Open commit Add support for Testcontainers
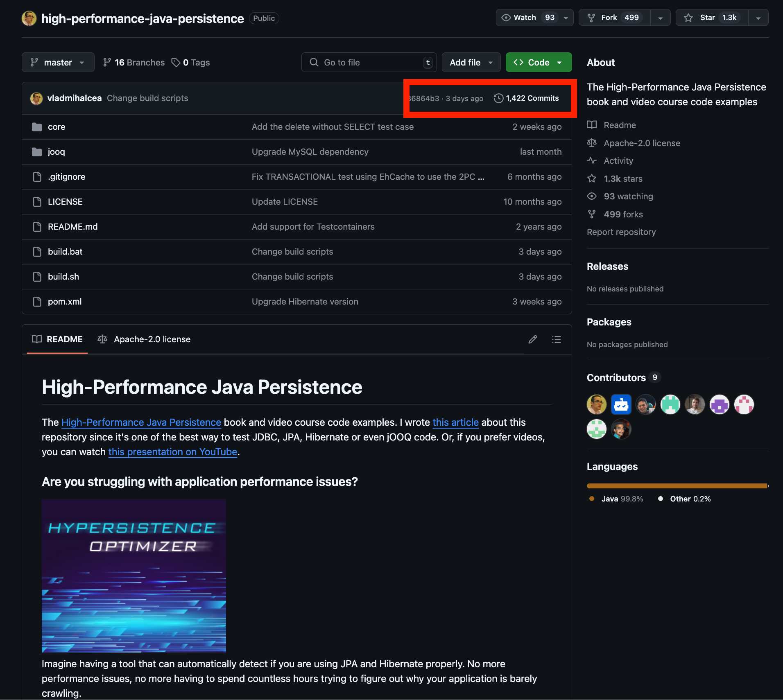 coord(313,227)
